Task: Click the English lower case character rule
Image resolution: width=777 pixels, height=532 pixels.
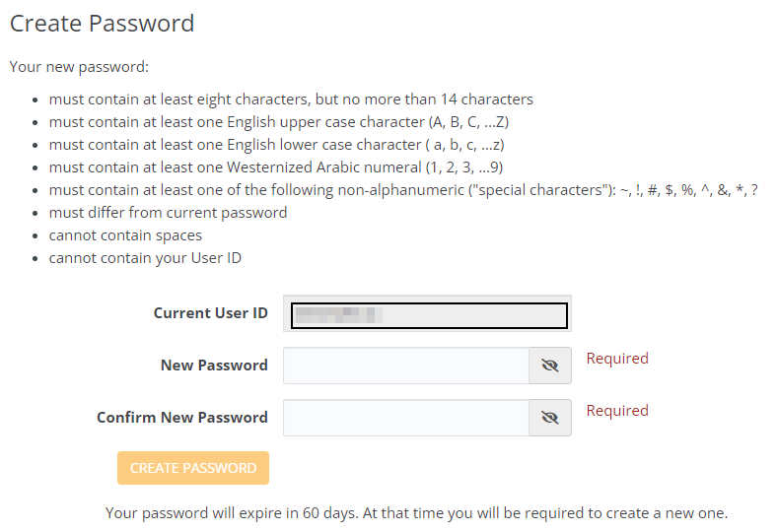Action: pos(277,145)
